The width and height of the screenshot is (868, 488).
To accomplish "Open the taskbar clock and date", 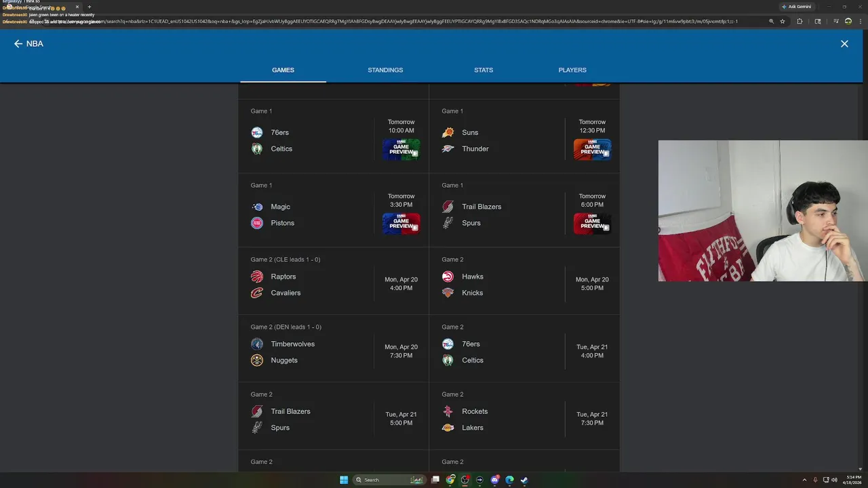I will pyautogui.click(x=852, y=480).
